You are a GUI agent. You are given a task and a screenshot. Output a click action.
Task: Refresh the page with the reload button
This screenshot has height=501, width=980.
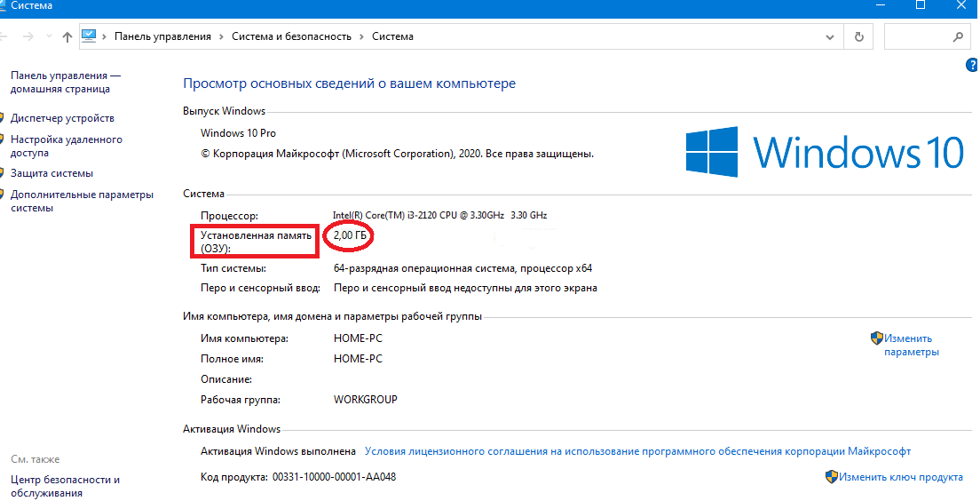pyautogui.click(x=859, y=37)
